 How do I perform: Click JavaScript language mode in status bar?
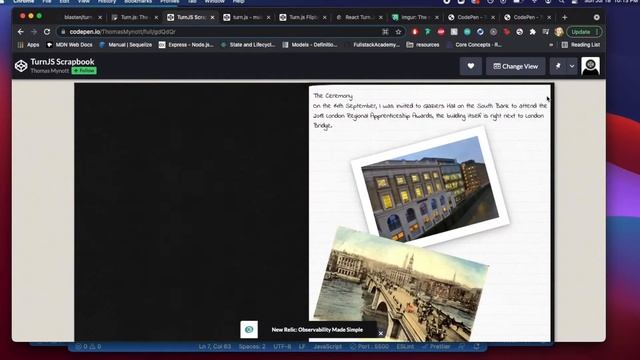point(328,347)
